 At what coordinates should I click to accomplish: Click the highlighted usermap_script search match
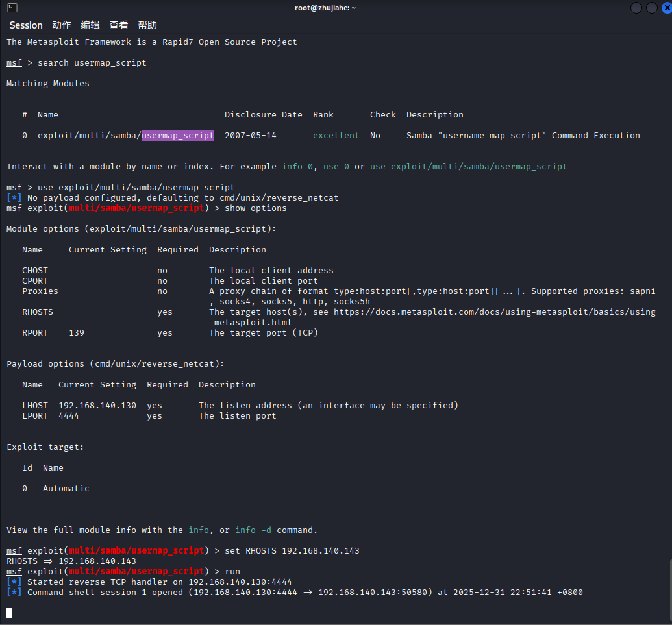pos(178,136)
